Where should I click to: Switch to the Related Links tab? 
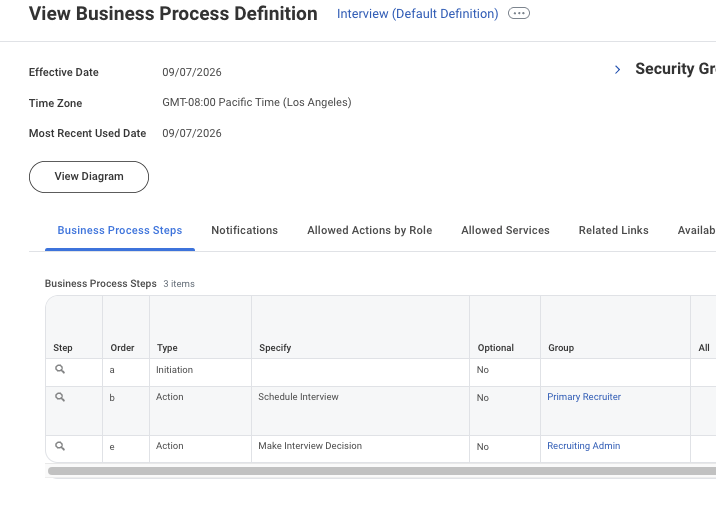[x=613, y=230]
